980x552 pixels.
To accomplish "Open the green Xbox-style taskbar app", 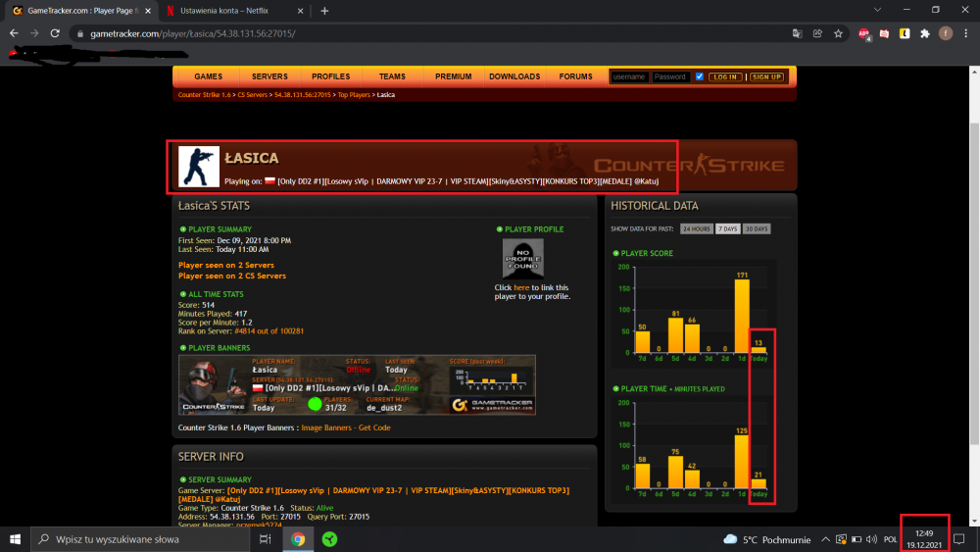I will 329,539.
